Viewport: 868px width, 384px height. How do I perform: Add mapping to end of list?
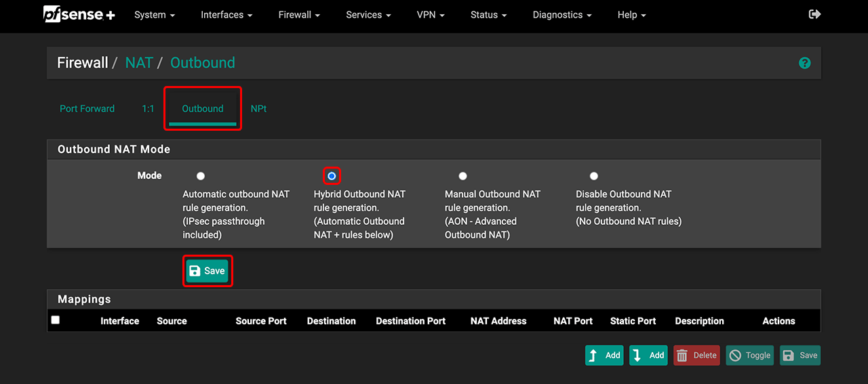[648, 356]
